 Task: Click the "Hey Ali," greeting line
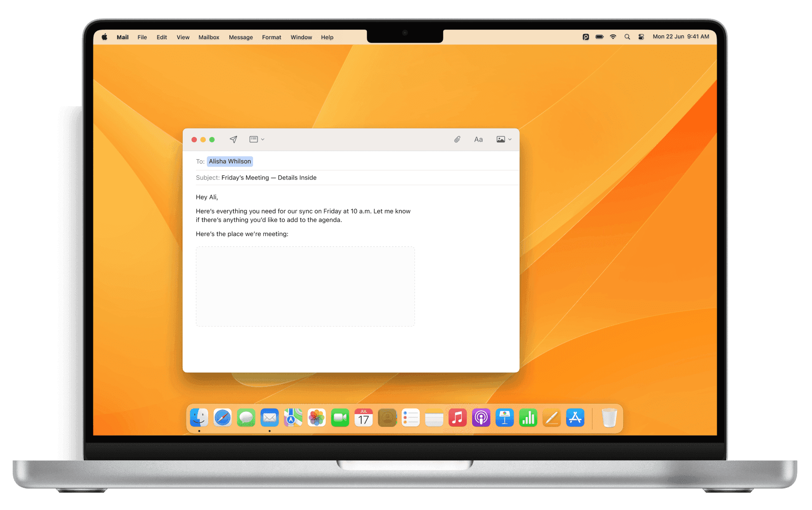click(207, 197)
